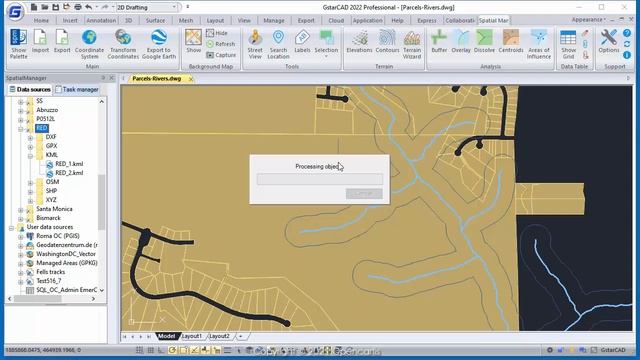Open the Labels tool
The image size is (640, 360).
[x=302, y=41]
